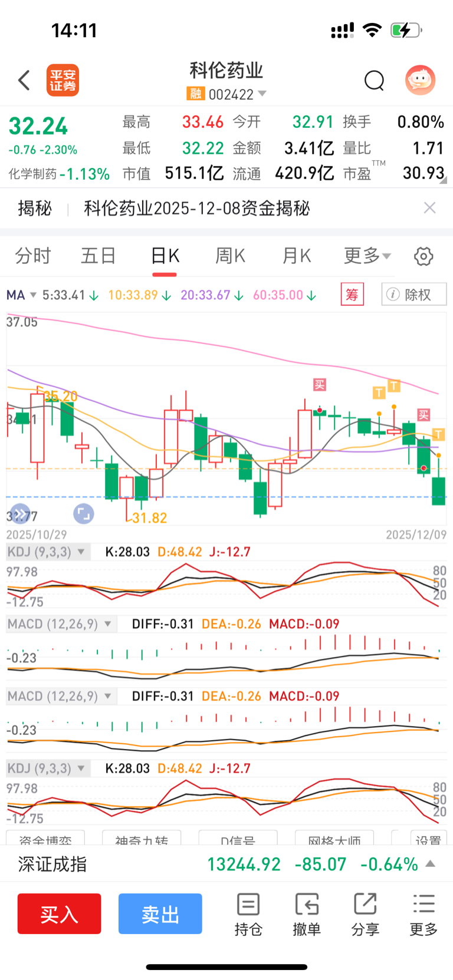Viewport: 453px width, 980px height.
Task: Switch to 月K tab
Action: (x=296, y=256)
